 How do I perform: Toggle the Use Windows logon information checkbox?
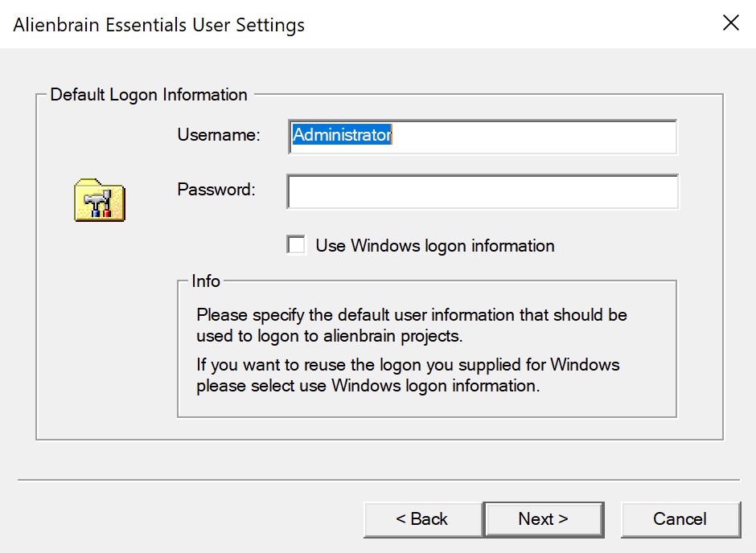coord(297,245)
